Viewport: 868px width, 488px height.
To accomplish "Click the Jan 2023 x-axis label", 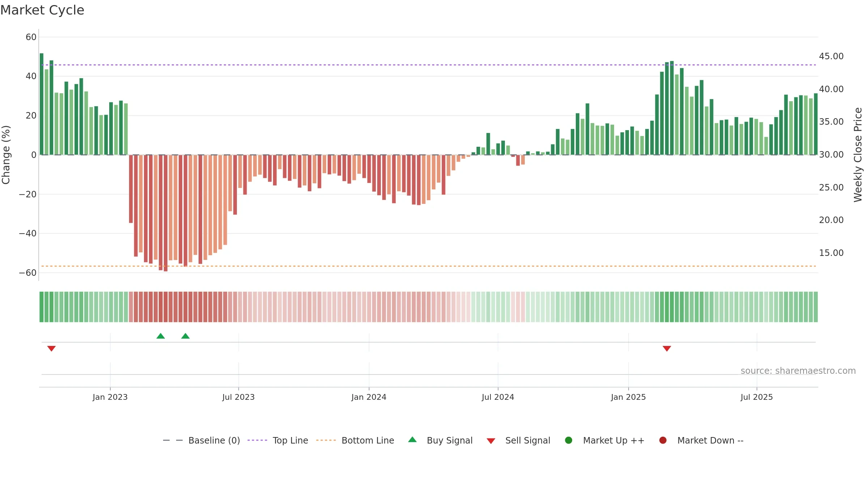I will point(110,397).
